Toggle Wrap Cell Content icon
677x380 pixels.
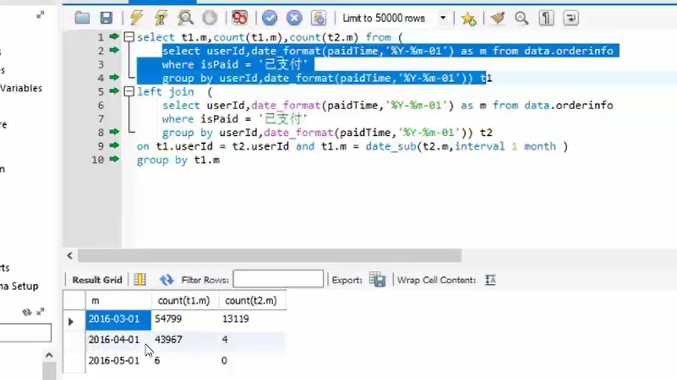pos(490,280)
